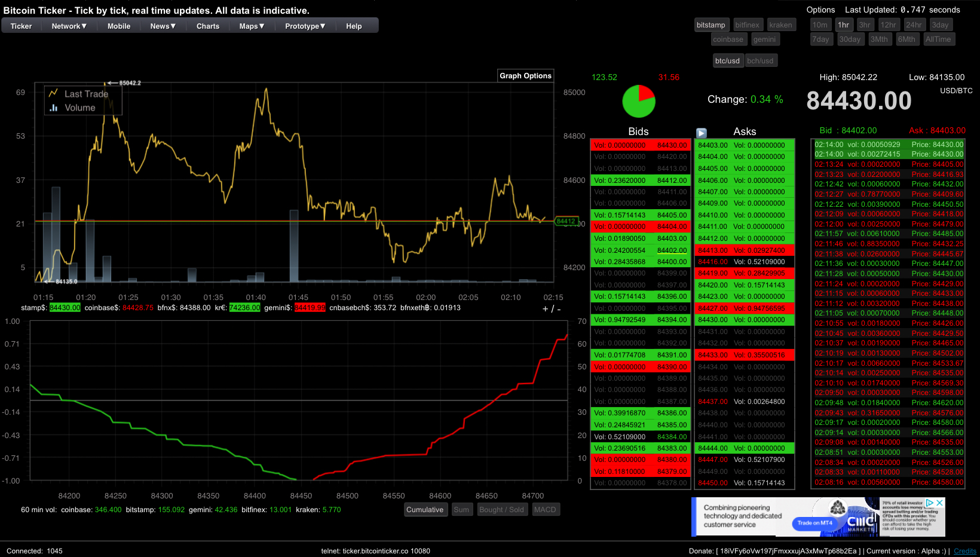
Task: Select the 1hr time range
Action: pos(843,25)
